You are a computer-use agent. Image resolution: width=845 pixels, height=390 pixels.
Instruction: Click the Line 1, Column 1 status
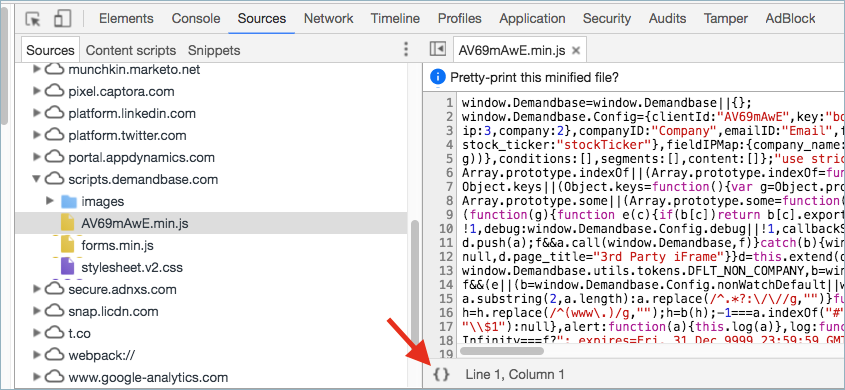point(515,374)
